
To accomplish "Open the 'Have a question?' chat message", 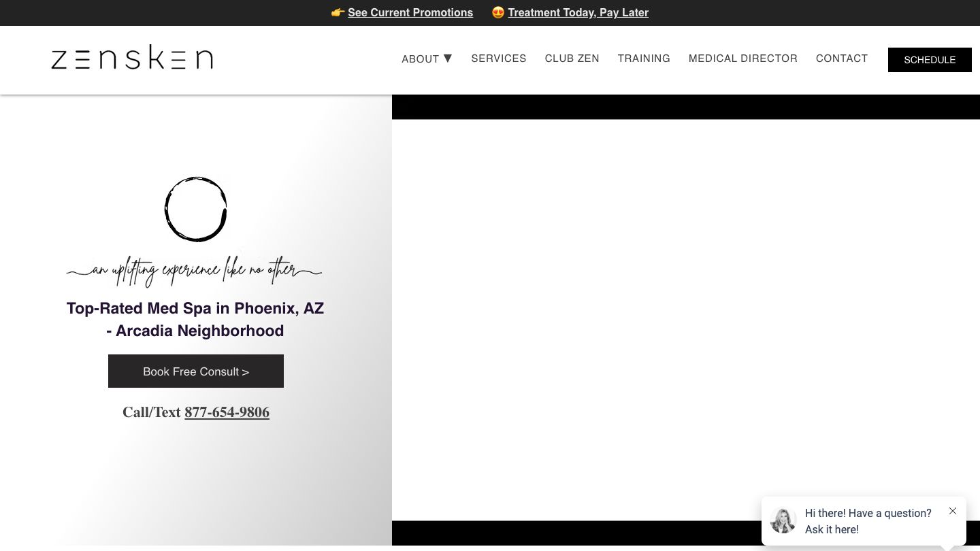I will click(868, 521).
